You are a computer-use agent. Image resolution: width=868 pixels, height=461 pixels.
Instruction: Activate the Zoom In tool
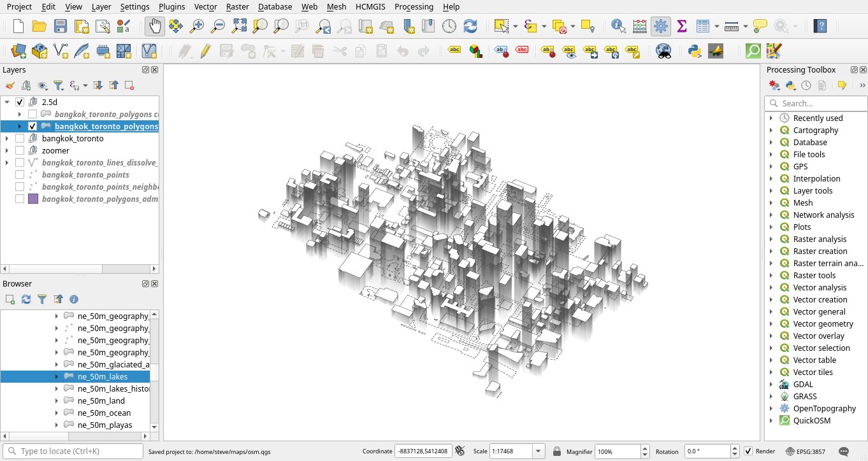click(x=197, y=26)
